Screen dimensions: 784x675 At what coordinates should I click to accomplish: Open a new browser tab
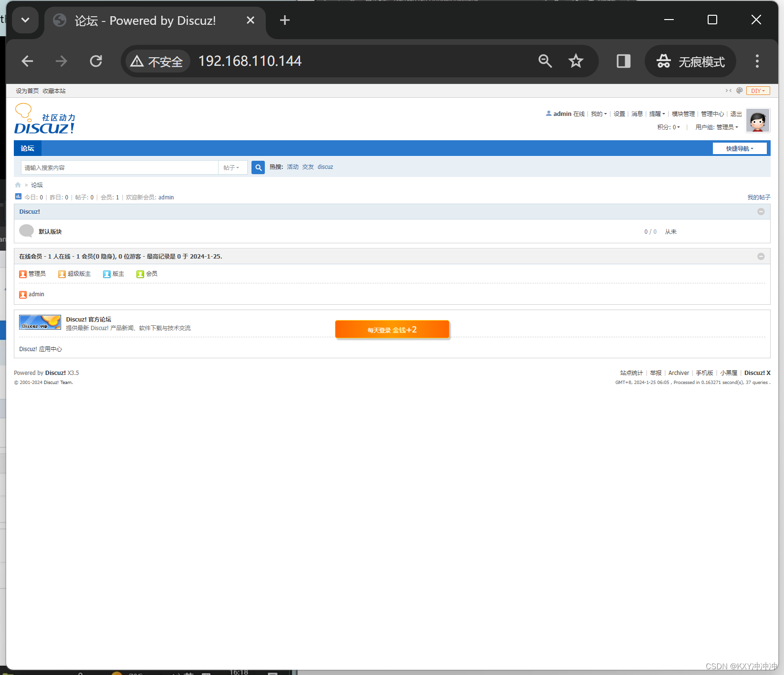coord(285,20)
